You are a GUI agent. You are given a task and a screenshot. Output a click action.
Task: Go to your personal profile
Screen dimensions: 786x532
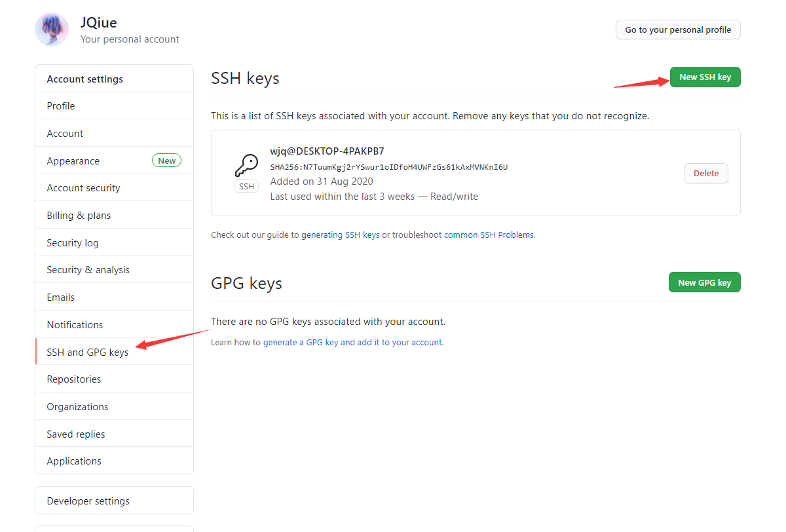[677, 29]
